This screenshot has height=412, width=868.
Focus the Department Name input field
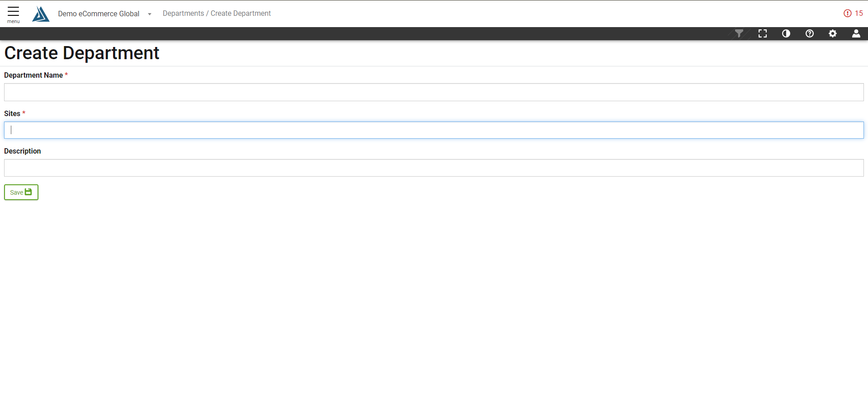(x=434, y=92)
